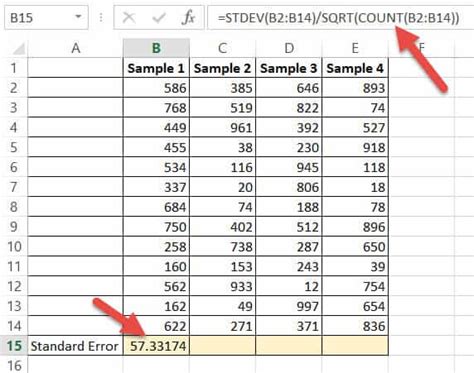Click the 'Sample 1' header cell
Viewport: 474px width, 373px height.
pyautogui.click(x=156, y=68)
